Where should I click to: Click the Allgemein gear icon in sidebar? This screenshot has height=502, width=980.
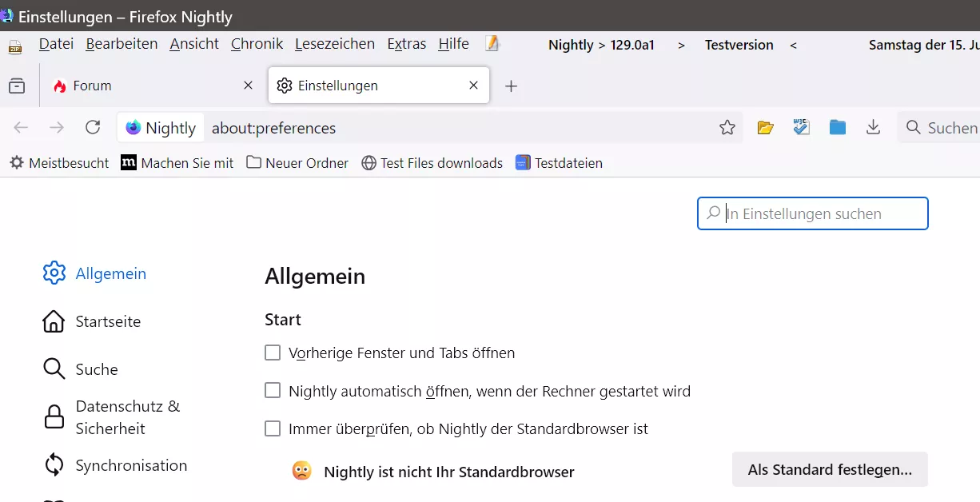54,273
